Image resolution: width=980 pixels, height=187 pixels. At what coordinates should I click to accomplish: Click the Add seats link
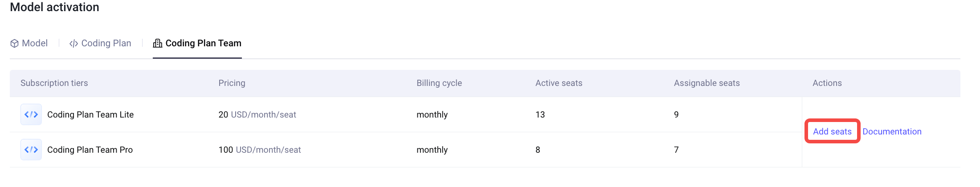click(x=832, y=131)
